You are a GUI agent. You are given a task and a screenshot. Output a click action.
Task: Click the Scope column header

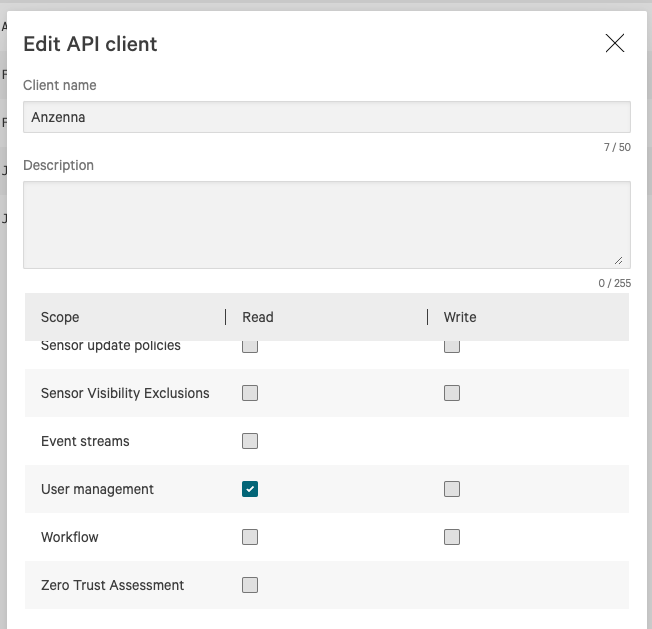point(60,317)
